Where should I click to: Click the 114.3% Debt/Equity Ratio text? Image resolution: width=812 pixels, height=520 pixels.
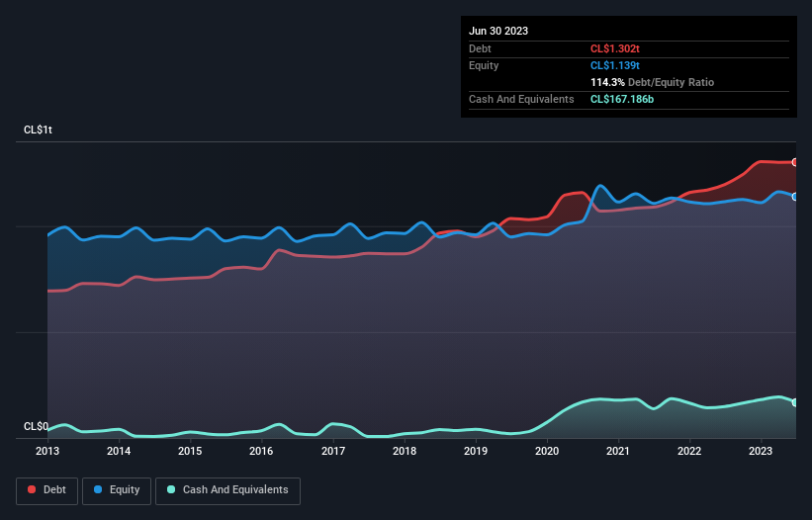pyautogui.click(x=652, y=82)
